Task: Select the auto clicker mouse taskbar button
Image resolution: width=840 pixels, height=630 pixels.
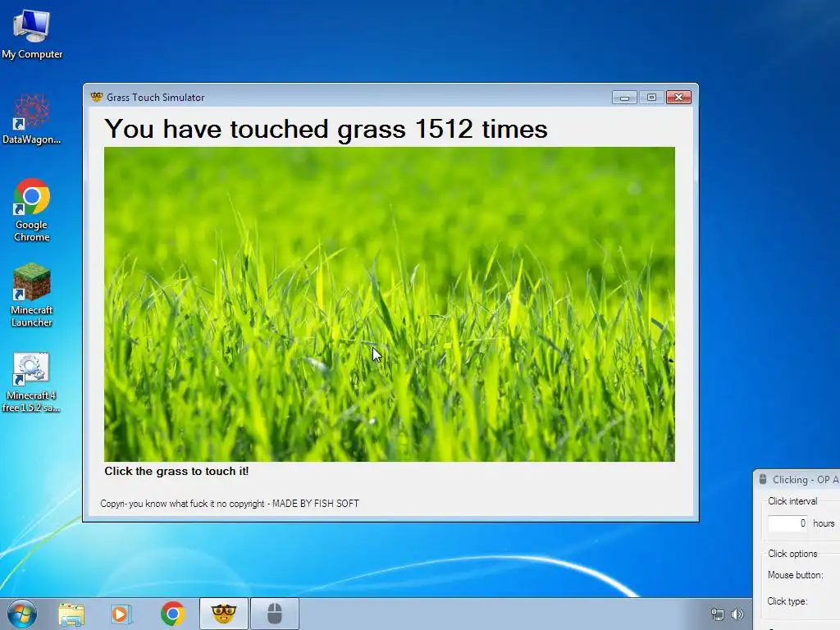Action: click(x=274, y=614)
